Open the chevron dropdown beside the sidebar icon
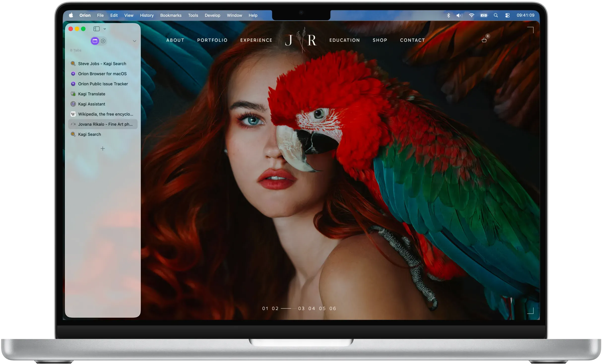 104,29
